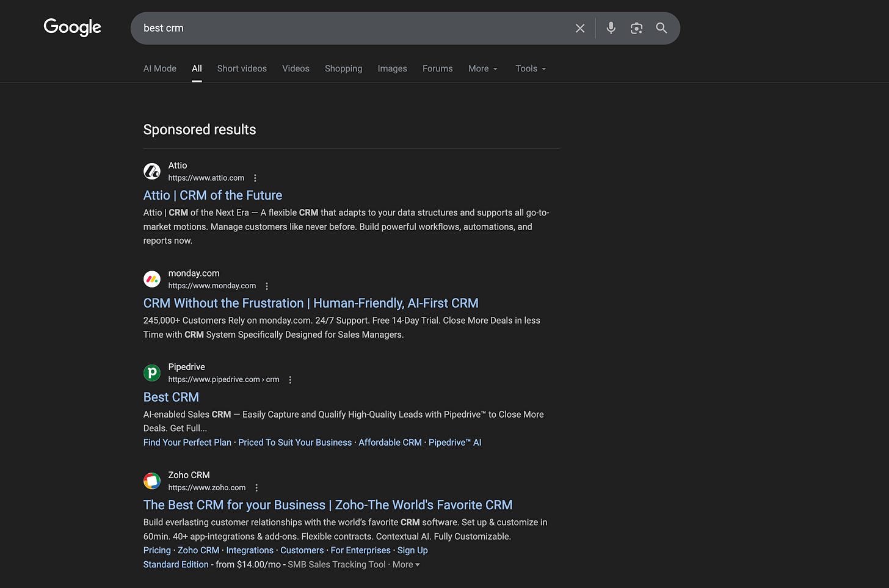Open 'The Best CRM for your Business' Zoho result

point(328,506)
